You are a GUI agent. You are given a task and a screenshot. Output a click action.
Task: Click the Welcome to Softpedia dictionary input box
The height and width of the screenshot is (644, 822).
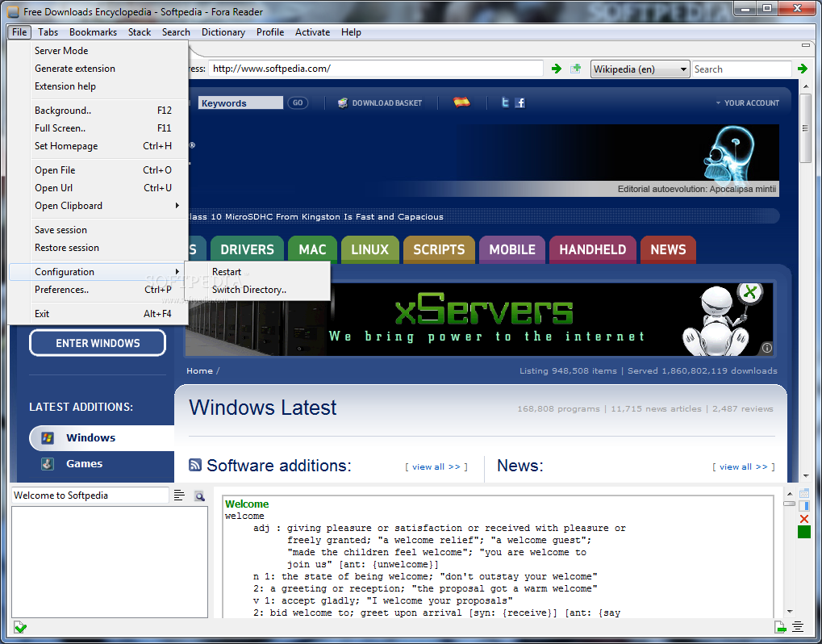tap(90, 495)
